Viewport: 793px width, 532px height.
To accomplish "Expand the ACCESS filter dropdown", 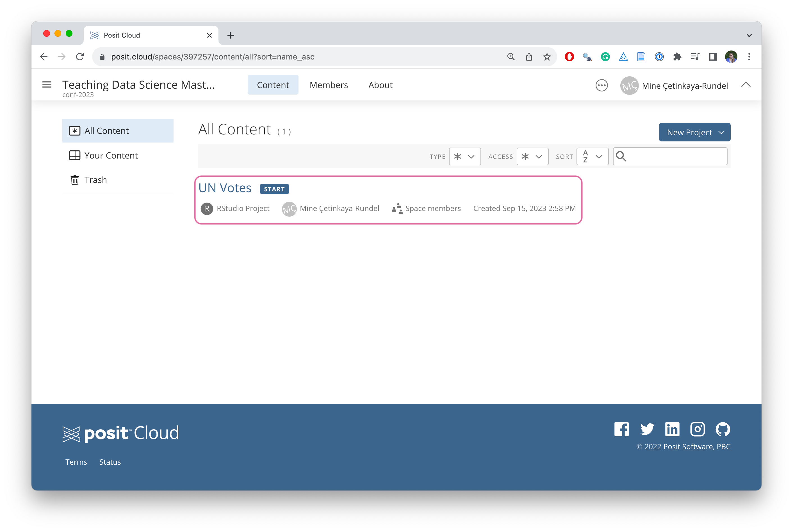I will point(532,156).
